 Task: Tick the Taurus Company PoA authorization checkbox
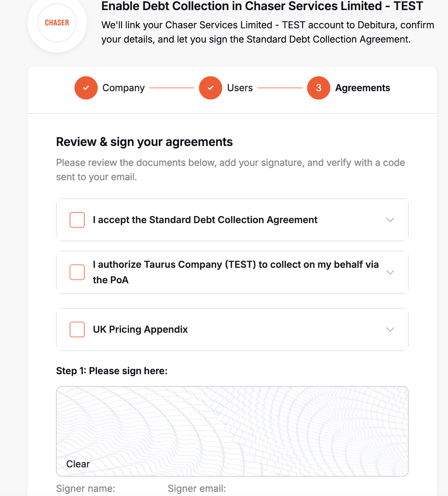pyautogui.click(x=77, y=272)
